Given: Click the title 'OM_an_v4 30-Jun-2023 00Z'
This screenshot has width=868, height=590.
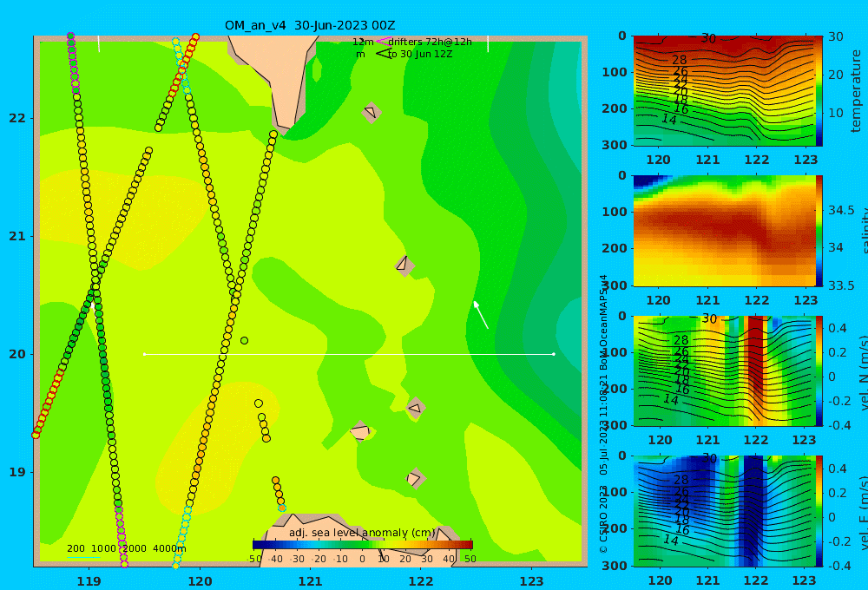Looking at the screenshot, I should (310, 25).
